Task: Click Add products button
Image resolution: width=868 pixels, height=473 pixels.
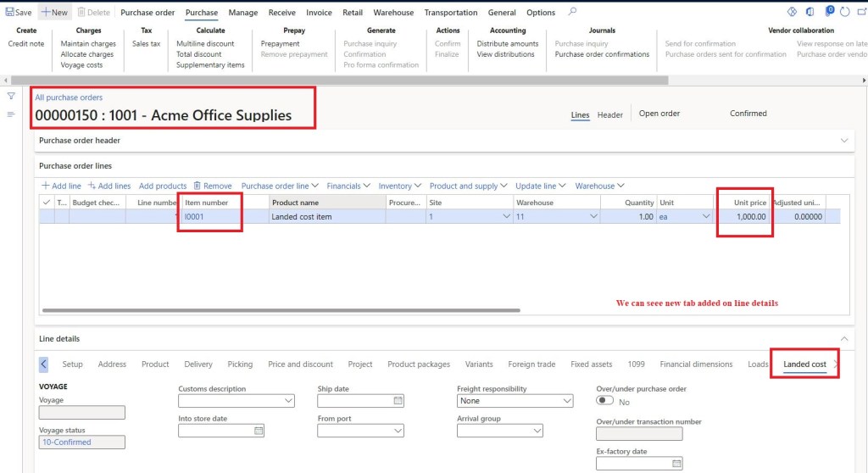Action: point(163,186)
